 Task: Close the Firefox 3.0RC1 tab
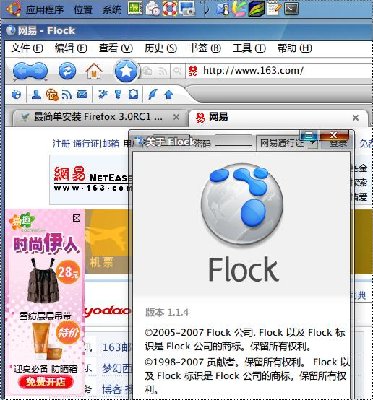[x=176, y=117]
